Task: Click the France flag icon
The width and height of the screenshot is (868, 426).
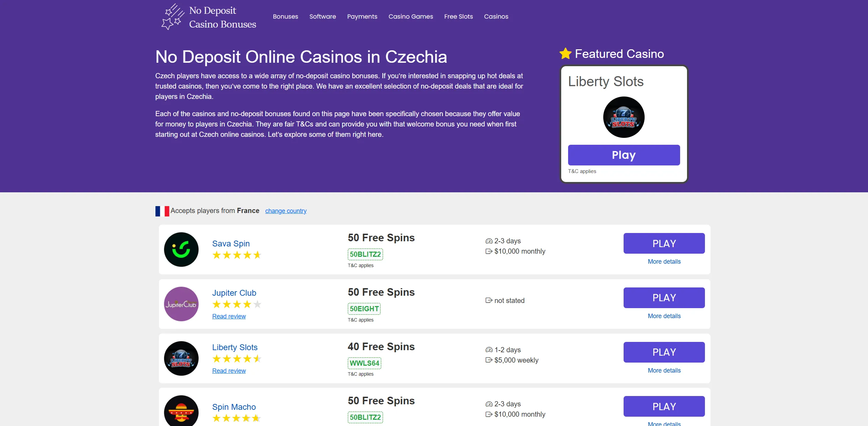Action: click(162, 211)
